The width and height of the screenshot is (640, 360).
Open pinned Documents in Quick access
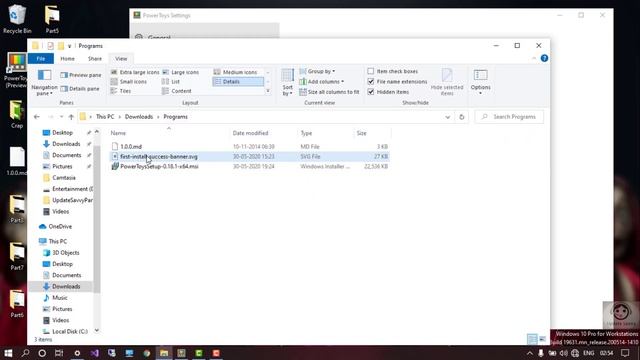[x=67, y=155]
